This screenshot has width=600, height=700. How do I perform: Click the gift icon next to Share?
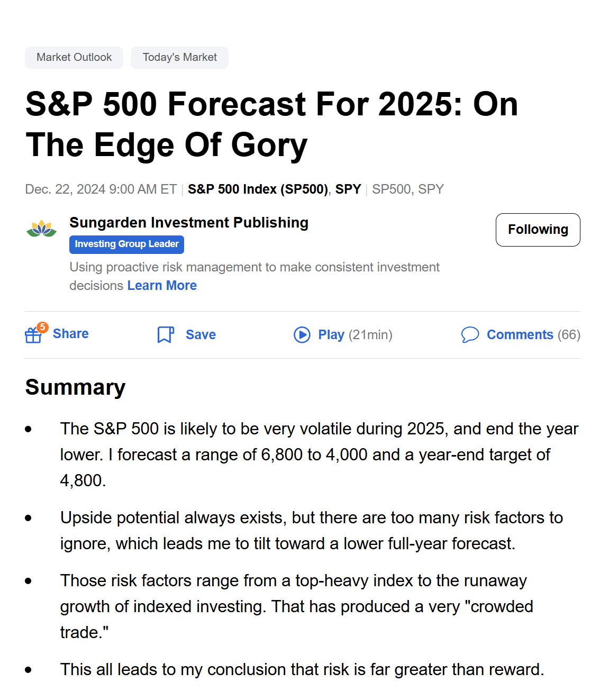33,334
